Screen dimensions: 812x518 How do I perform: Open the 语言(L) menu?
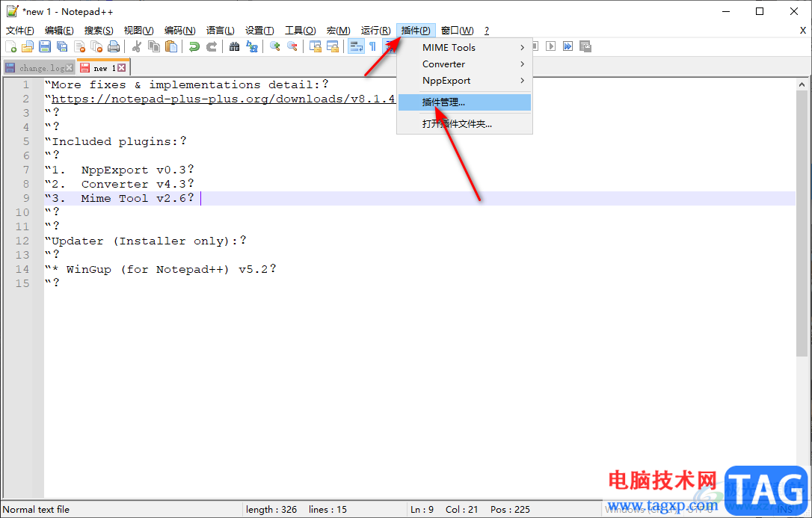220,31
